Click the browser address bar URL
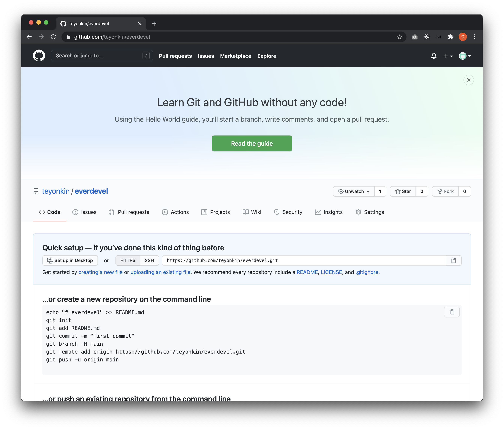 (x=112, y=37)
